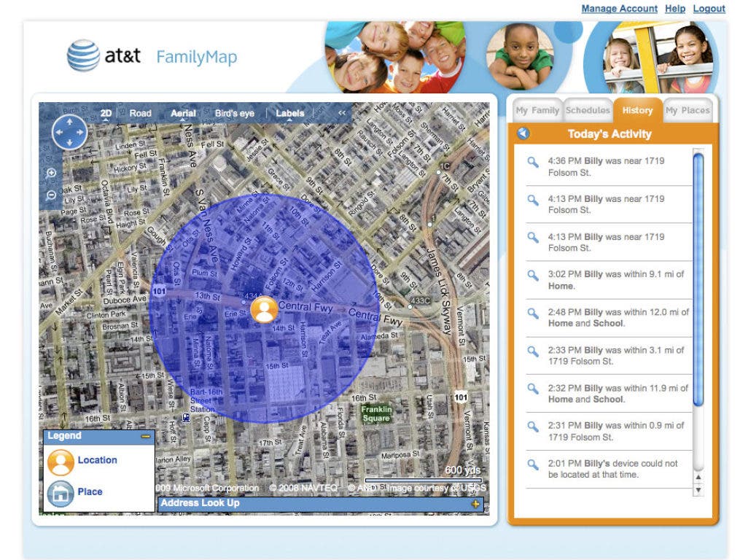This screenshot has width=740, height=560.
Task: Open the My Family tab
Action: click(537, 111)
